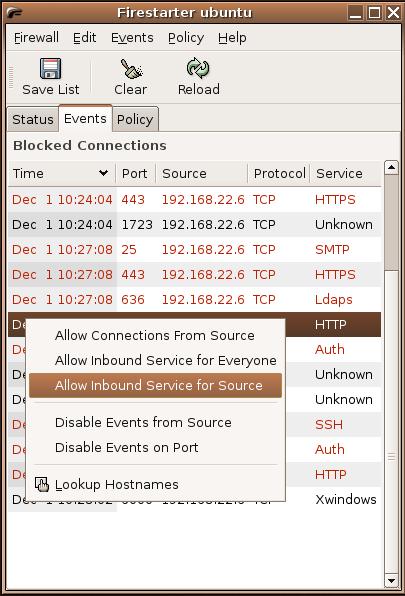Click the Clear brush icon
Viewport: 405px width, 596px height.
coord(131,69)
